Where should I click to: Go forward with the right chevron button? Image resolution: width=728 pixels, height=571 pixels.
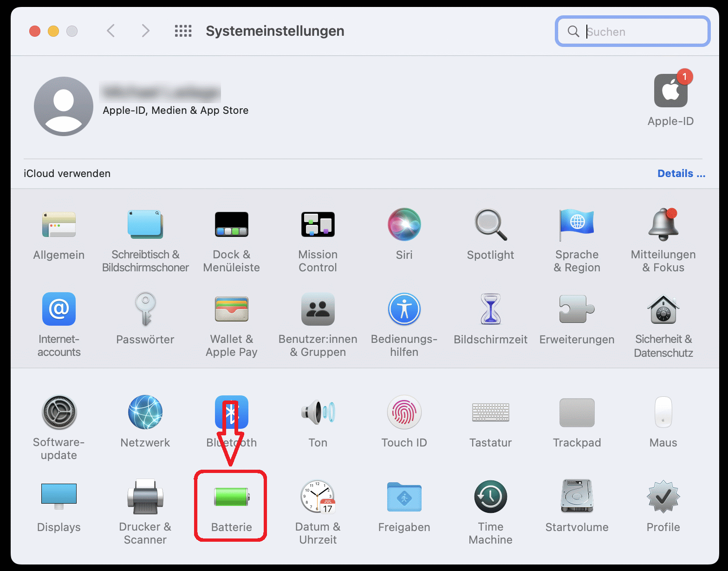(145, 31)
